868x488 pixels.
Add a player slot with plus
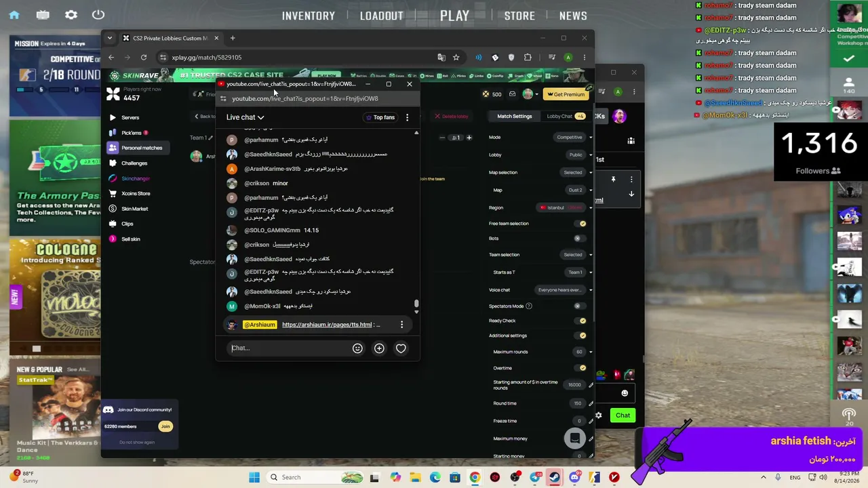tap(469, 138)
